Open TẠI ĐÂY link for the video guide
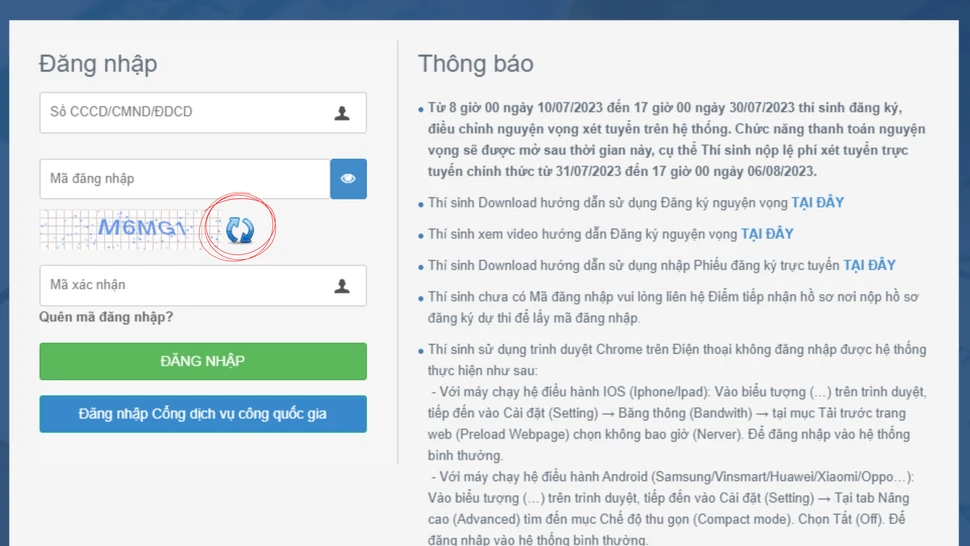Screen dimensions: 970x546 click(766, 234)
